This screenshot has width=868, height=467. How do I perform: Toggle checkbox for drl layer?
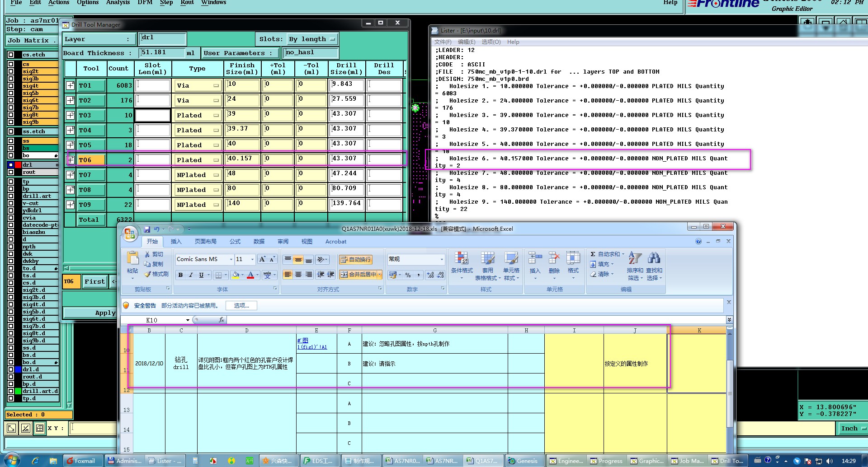pyautogui.click(x=11, y=165)
